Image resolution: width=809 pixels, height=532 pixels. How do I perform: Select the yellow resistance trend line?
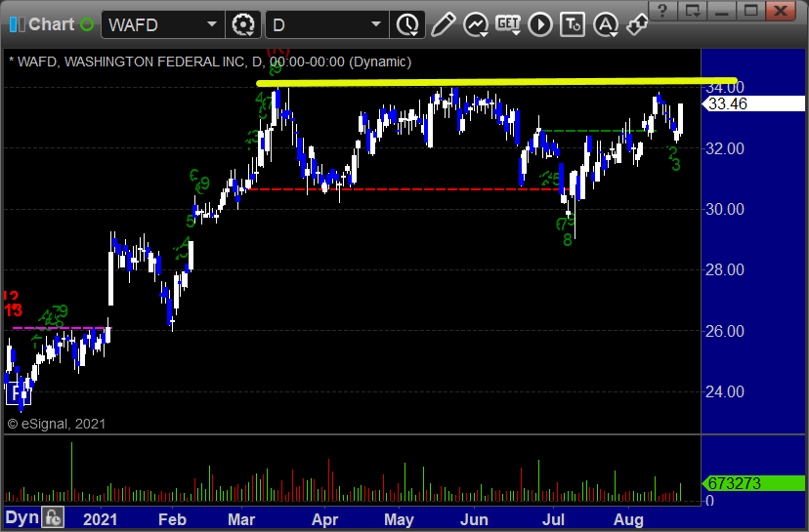coord(496,81)
